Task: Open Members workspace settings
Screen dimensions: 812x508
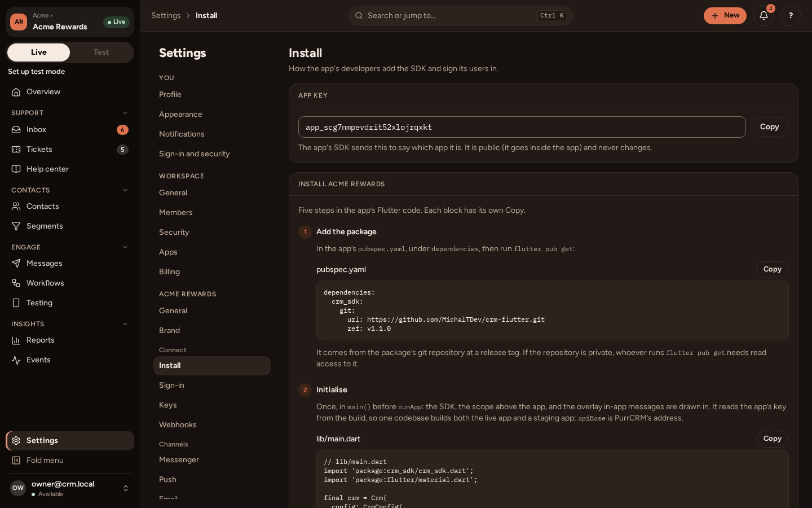Action: coord(212,213)
